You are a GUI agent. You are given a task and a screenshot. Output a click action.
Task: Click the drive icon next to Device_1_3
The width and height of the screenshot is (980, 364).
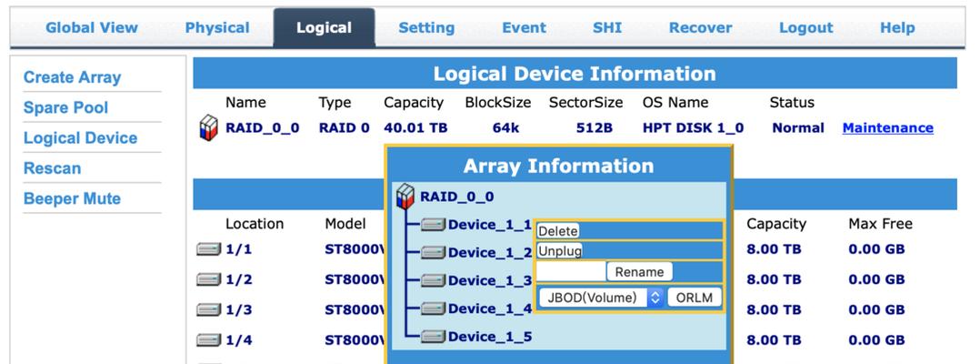tap(433, 281)
